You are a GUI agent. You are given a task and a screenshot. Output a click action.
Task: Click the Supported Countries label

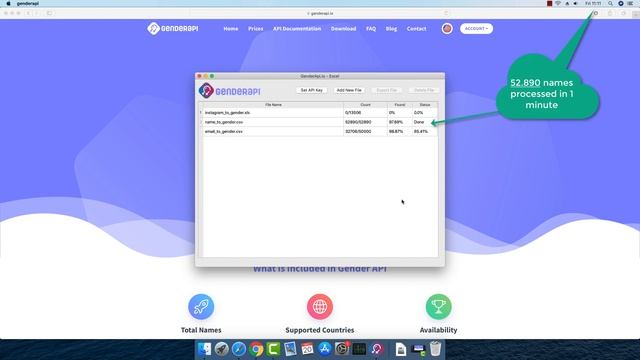click(320, 330)
